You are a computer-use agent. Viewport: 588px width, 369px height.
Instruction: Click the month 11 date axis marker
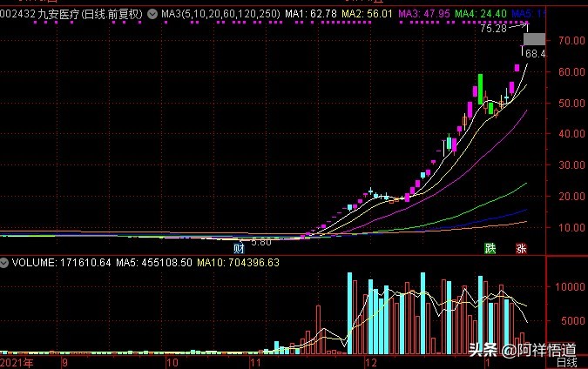click(255, 363)
